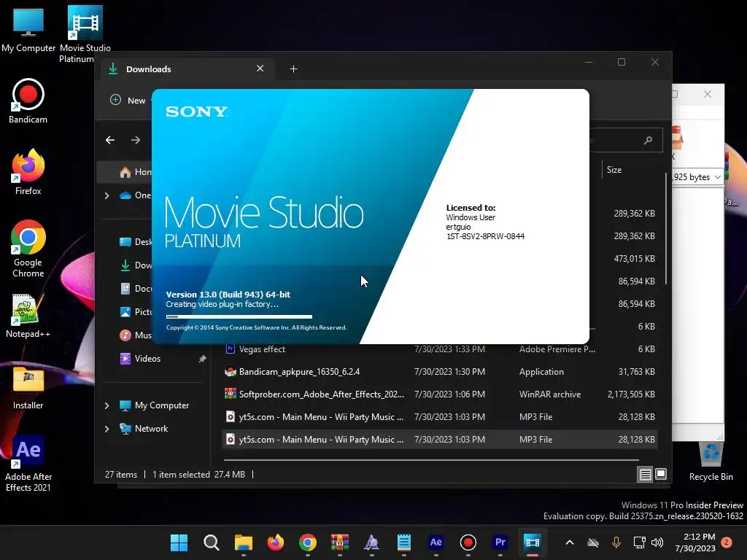Switch to Bandicam recorder in taskbar

tap(468, 542)
